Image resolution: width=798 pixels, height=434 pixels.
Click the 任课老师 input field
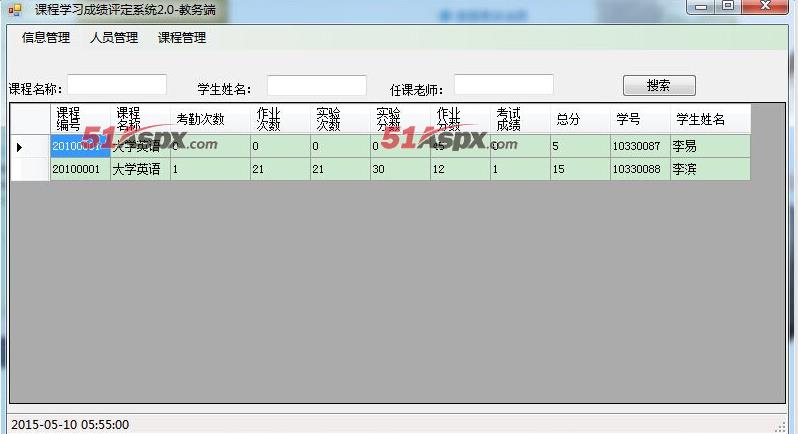coord(504,84)
